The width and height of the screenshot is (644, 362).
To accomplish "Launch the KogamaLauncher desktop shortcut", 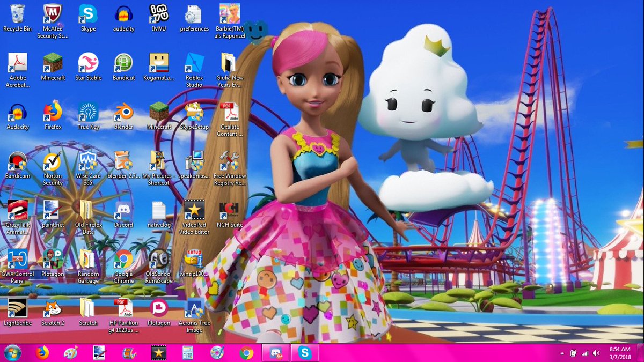I will (159, 67).
